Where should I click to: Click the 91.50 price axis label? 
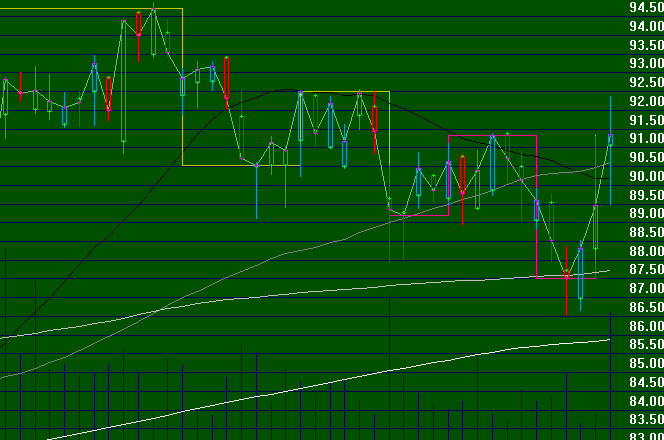(x=647, y=120)
